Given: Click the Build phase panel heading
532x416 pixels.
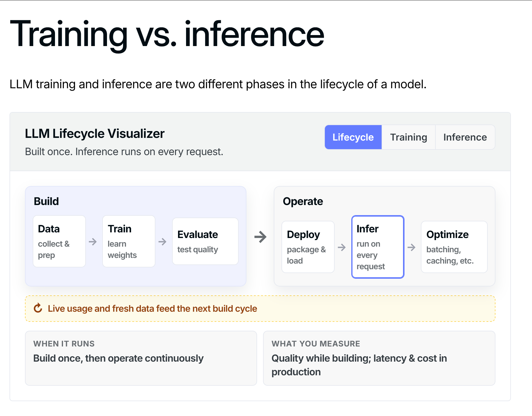Looking at the screenshot, I should click(46, 201).
